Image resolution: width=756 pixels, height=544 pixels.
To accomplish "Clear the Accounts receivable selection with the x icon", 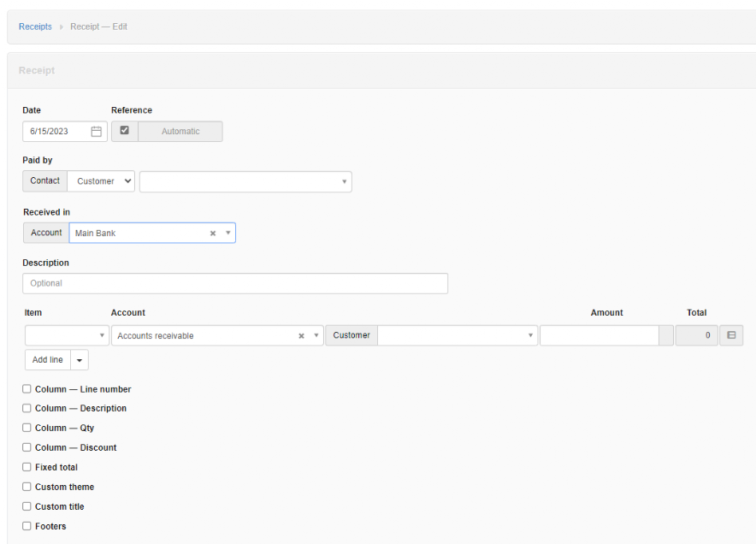I will pyautogui.click(x=300, y=335).
